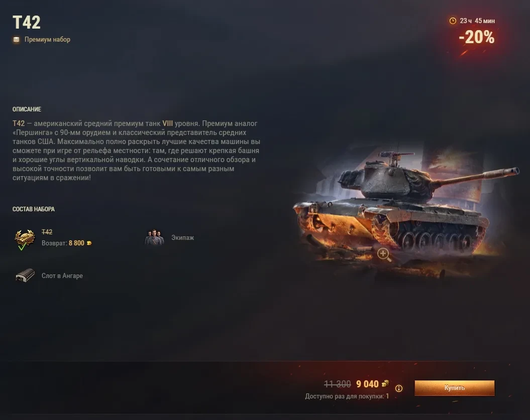This screenshot has height=420, width=530.
Task: Click gold coins icon next to 9 040
Action: coord(385,383)
